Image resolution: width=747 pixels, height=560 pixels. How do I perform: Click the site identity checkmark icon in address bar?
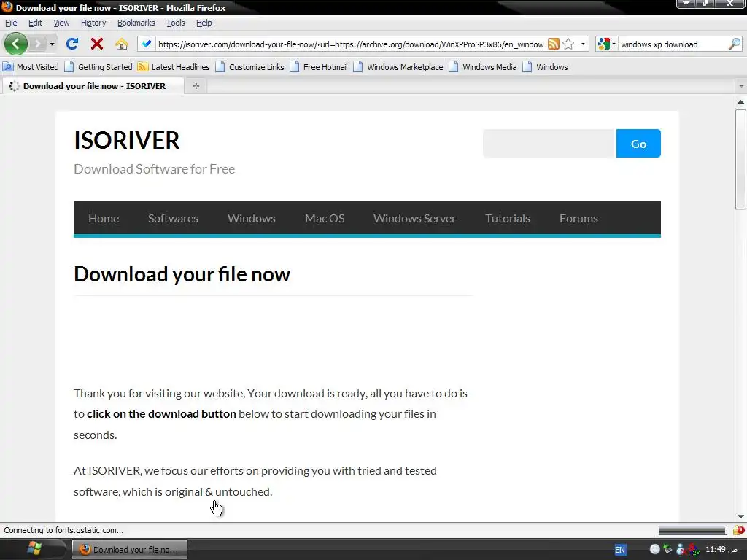coord(146,44)
